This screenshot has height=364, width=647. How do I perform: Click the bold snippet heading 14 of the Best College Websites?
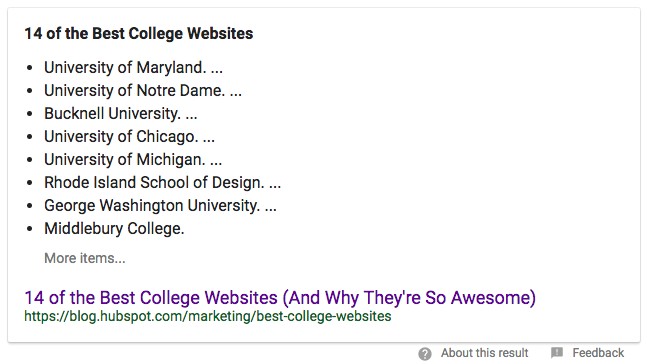(x=139, y=33)
